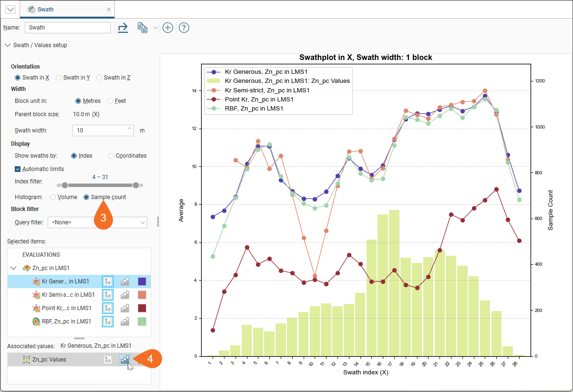Click the export arrow icon beside Name
Image resolution: width=573 pixels, height=392 pixels.
coord(123,28)
